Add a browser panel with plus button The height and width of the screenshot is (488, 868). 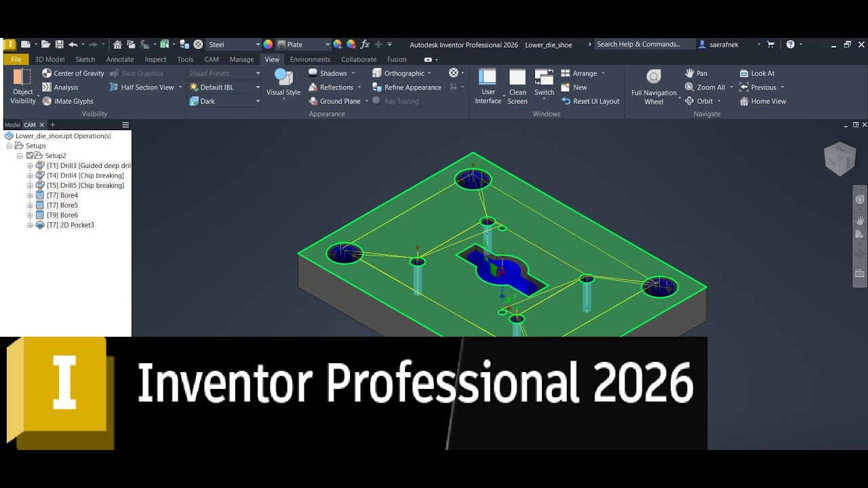52,125
